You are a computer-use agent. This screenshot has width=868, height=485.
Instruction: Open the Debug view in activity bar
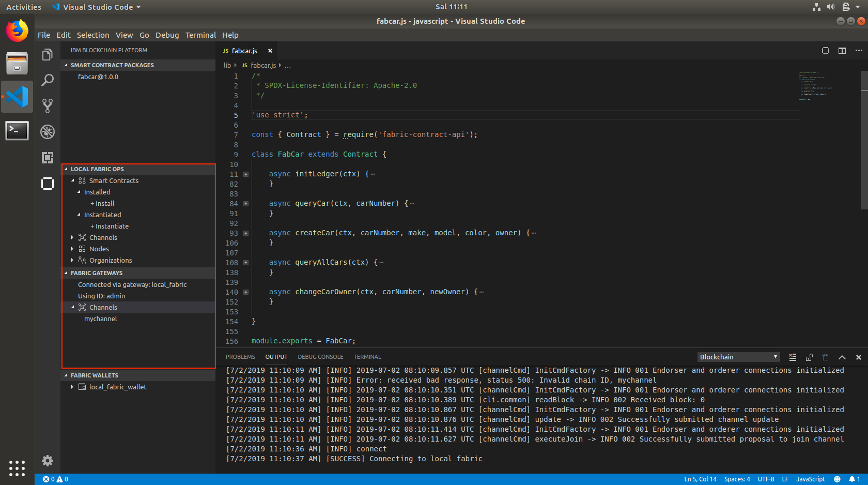[47, 132]
